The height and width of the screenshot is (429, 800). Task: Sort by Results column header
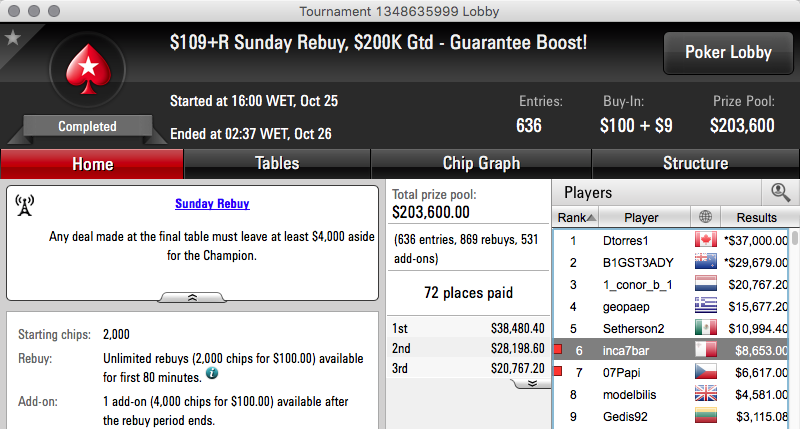[x=756, y=217]
